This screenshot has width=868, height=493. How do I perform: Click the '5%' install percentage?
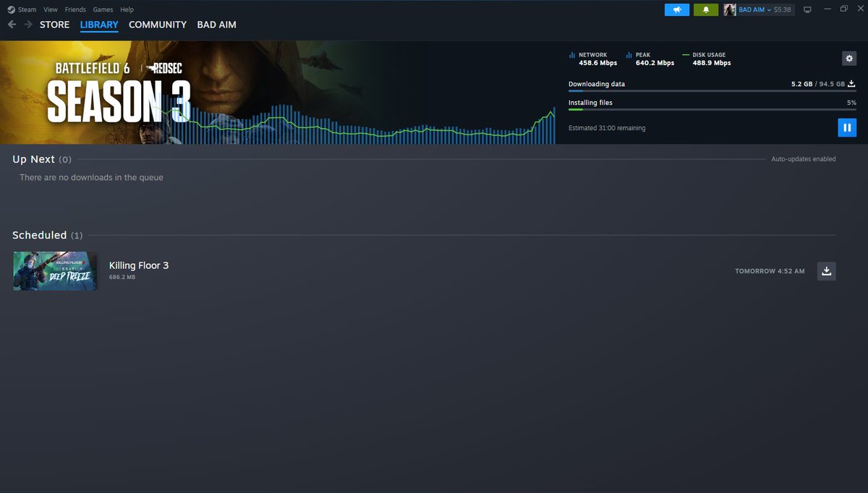point(851,103)
